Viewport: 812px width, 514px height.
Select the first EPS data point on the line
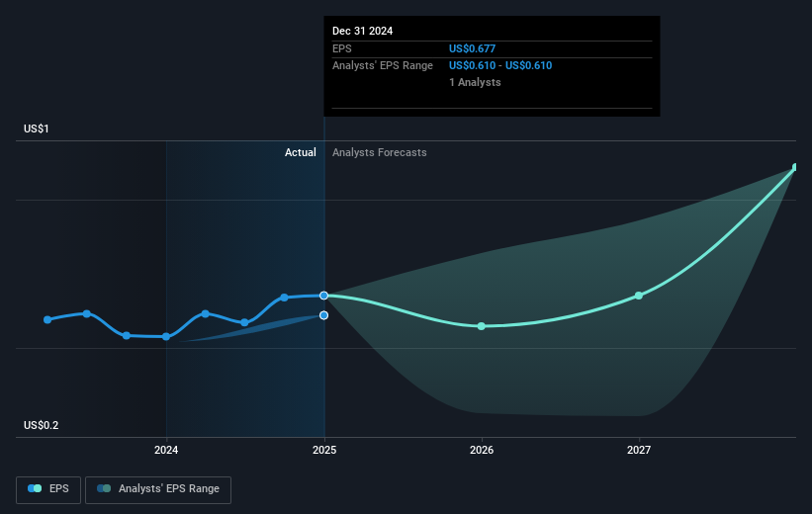(x=47, y=320)
